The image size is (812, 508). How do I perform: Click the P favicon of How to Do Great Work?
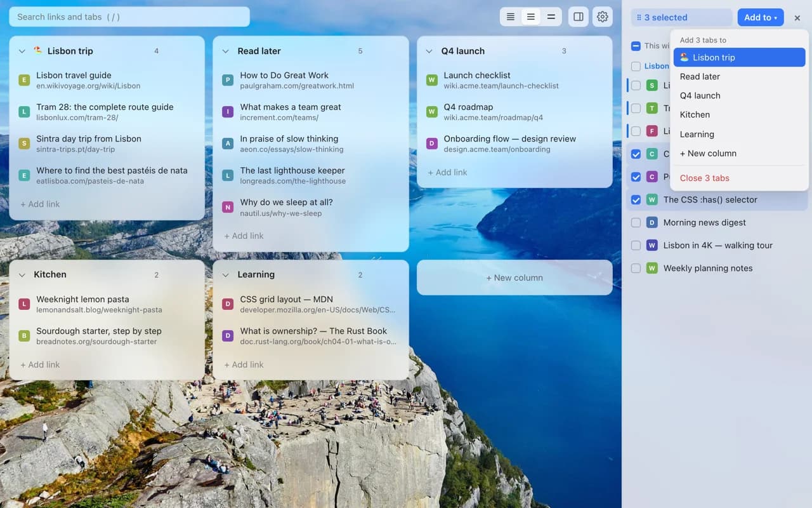click(x=228, y=80)
